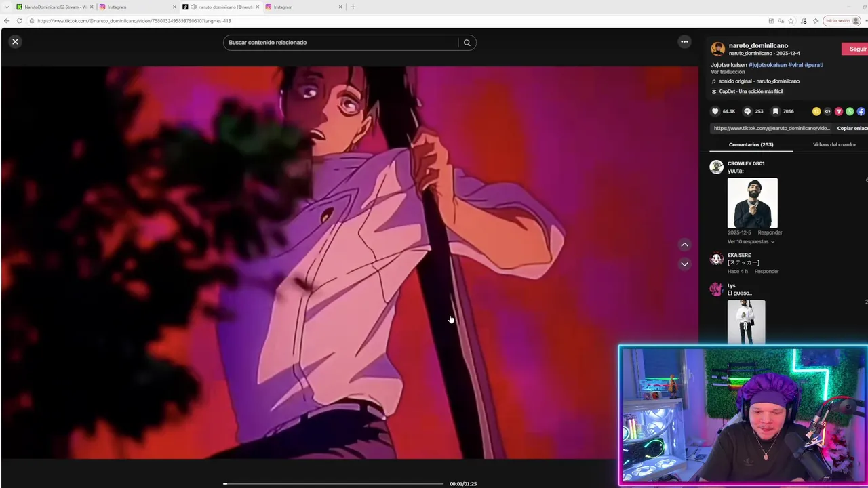The image size is (868, 488).
Task: Share the video to Facebook
Action: click(x=861, y=111)
